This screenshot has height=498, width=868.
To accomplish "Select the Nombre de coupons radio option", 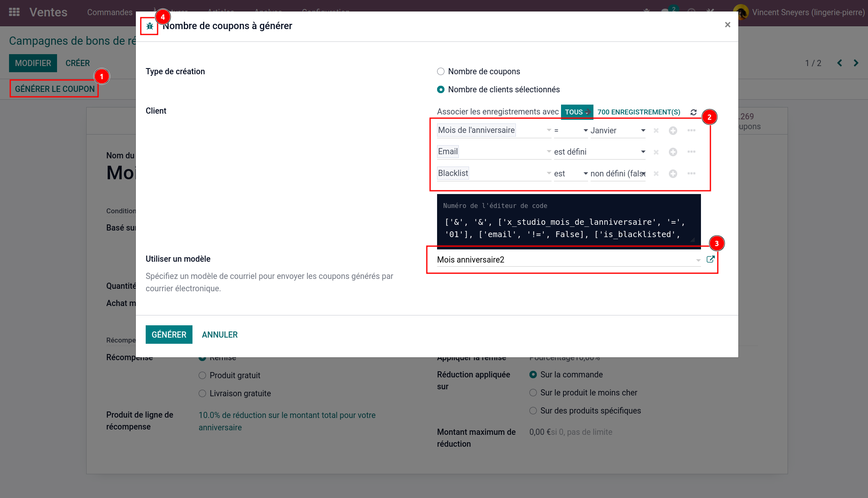I will tap(441, 72).
